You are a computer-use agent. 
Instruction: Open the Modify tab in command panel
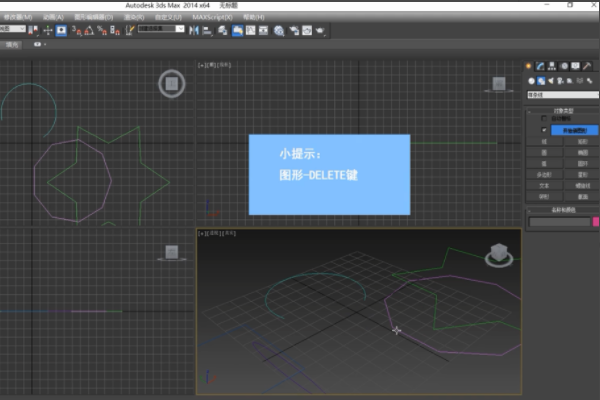tap(540, 67)
